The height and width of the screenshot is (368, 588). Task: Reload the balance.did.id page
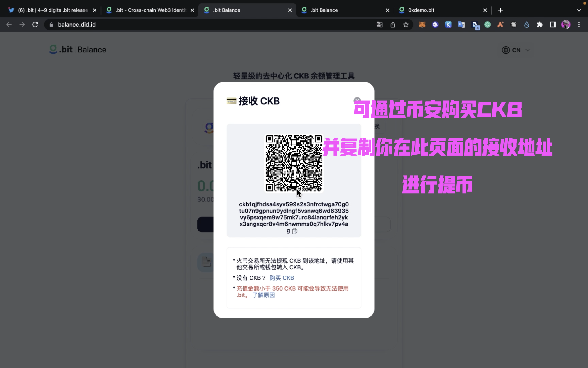[35, 25]
